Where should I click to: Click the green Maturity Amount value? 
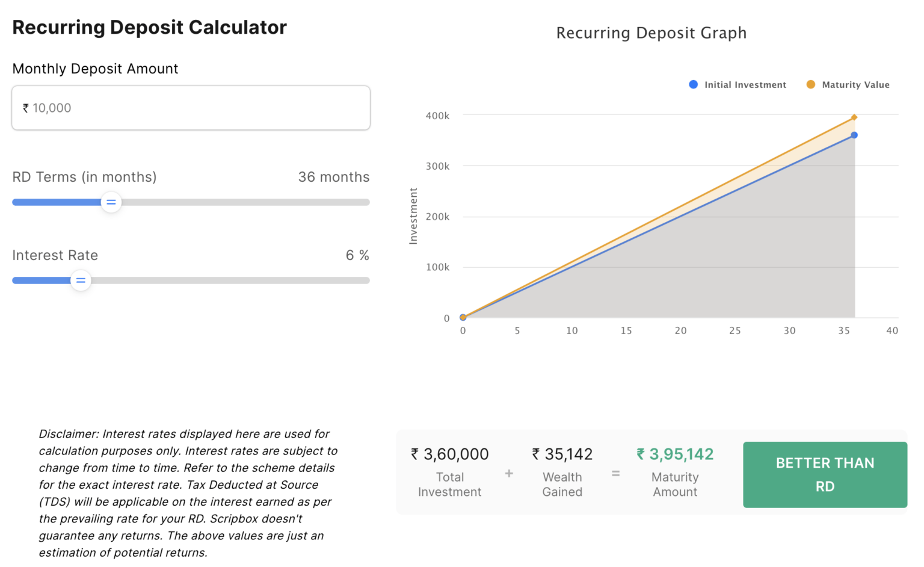(674, 454)
